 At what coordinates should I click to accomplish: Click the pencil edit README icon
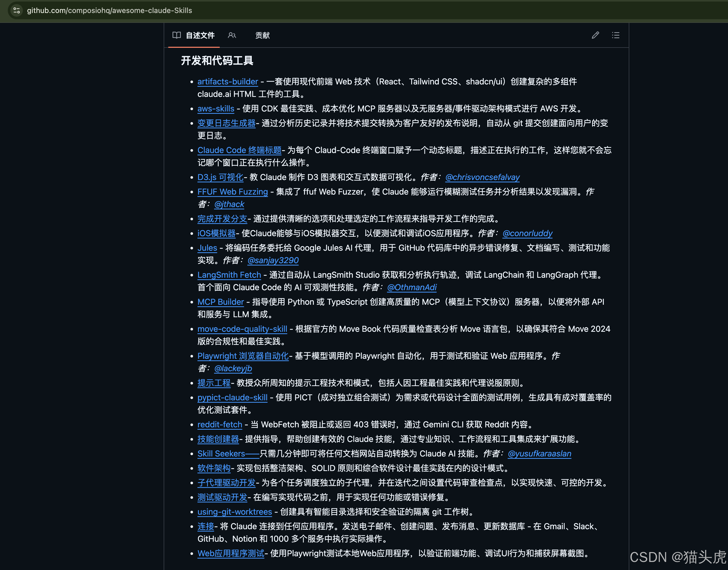pos(595,35)
